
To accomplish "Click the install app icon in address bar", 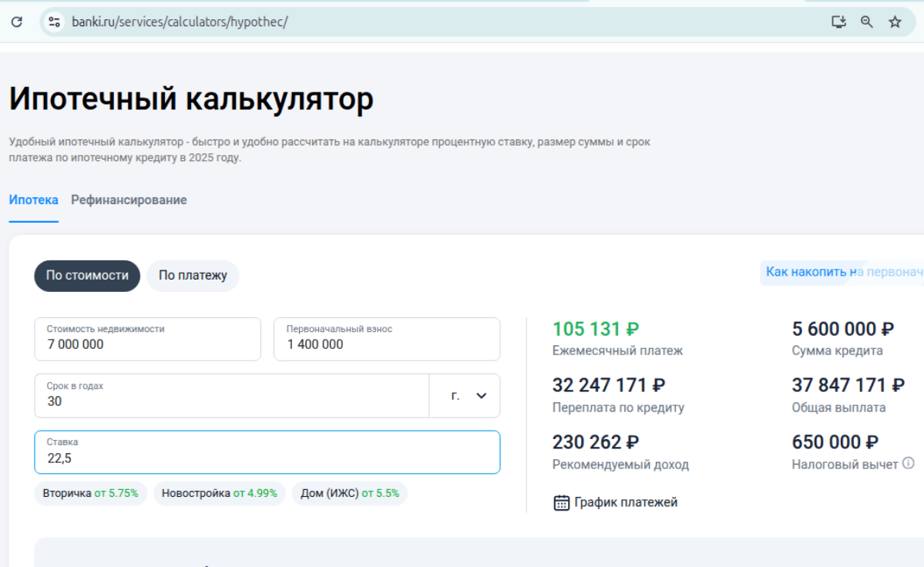I will 838,22.
